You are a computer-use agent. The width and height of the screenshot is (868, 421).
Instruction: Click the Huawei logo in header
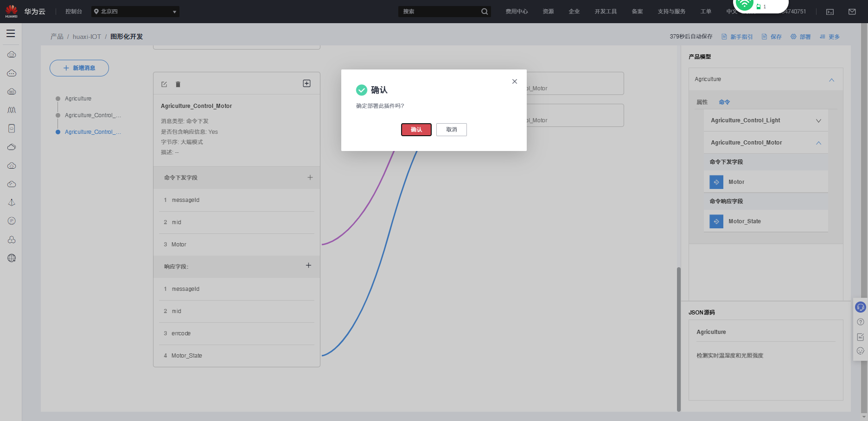11,11
